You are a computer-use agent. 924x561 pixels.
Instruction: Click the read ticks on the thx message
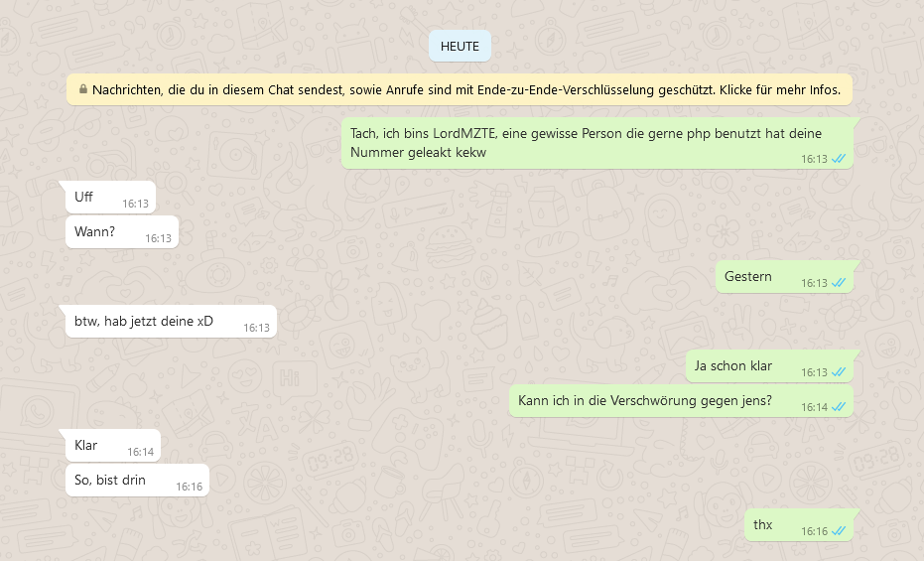839,531
